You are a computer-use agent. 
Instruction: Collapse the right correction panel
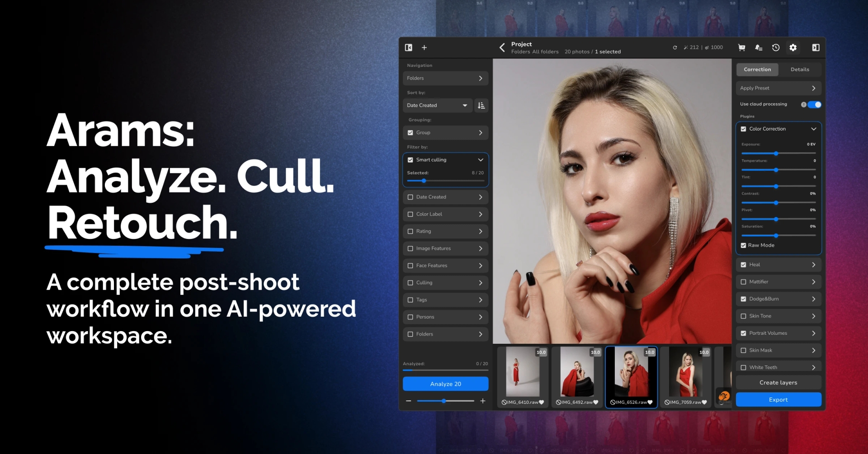[816, 47]
